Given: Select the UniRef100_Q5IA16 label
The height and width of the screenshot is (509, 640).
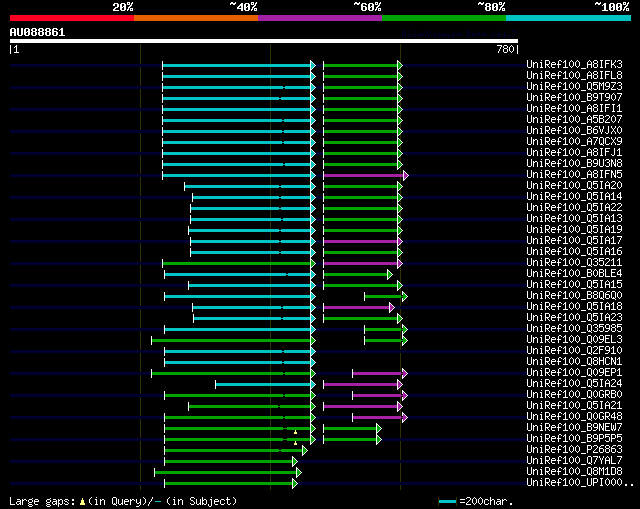Looking at the screenshot, I should tap(574, 252).
